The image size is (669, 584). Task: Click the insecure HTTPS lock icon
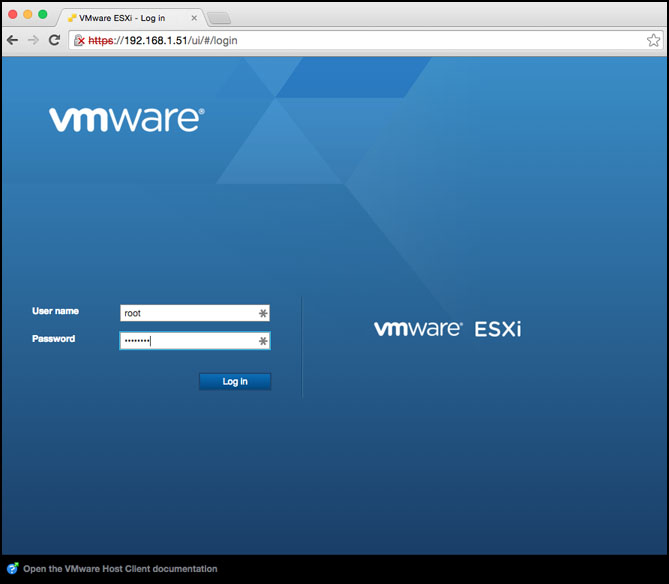79,41
